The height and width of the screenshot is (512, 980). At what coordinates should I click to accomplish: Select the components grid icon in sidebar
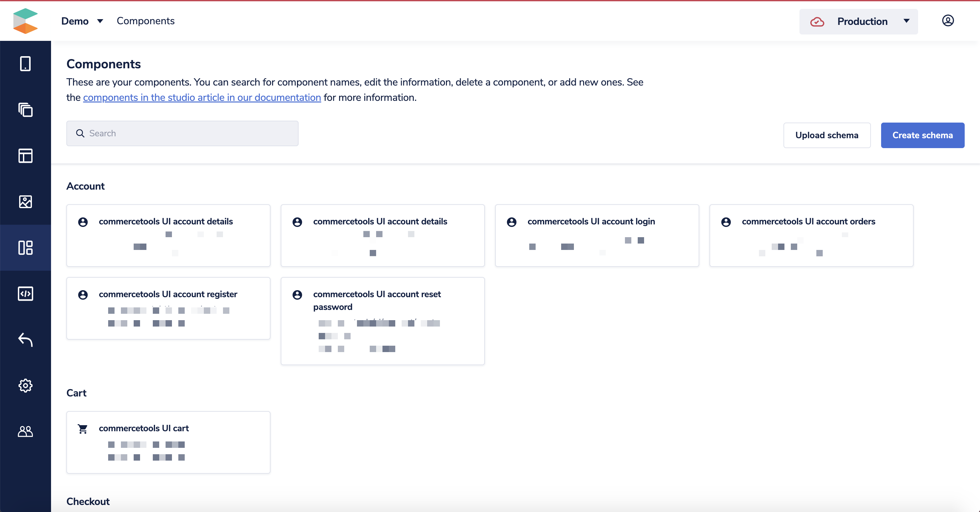pos(25,247)
